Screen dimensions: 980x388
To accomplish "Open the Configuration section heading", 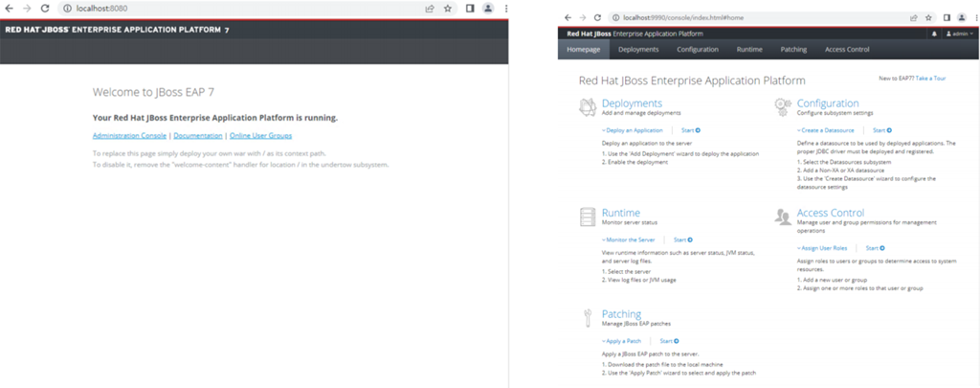I will click(828, 103).
